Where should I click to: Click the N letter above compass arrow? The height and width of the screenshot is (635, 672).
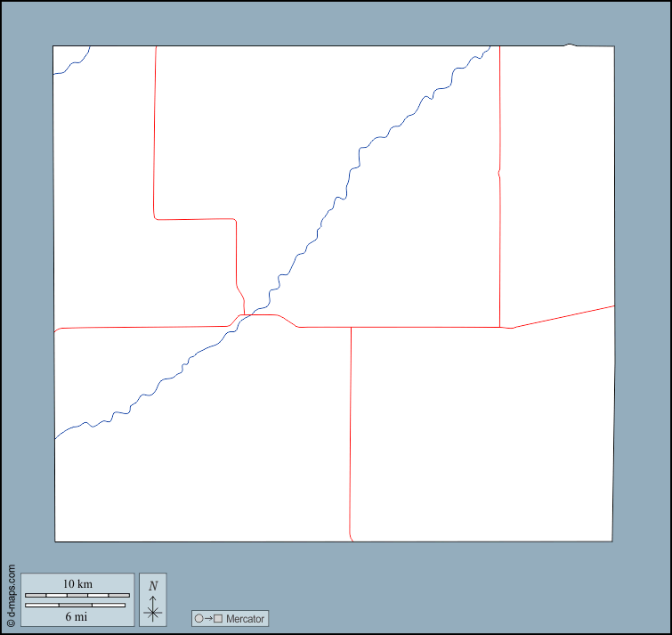pos(153,585)
